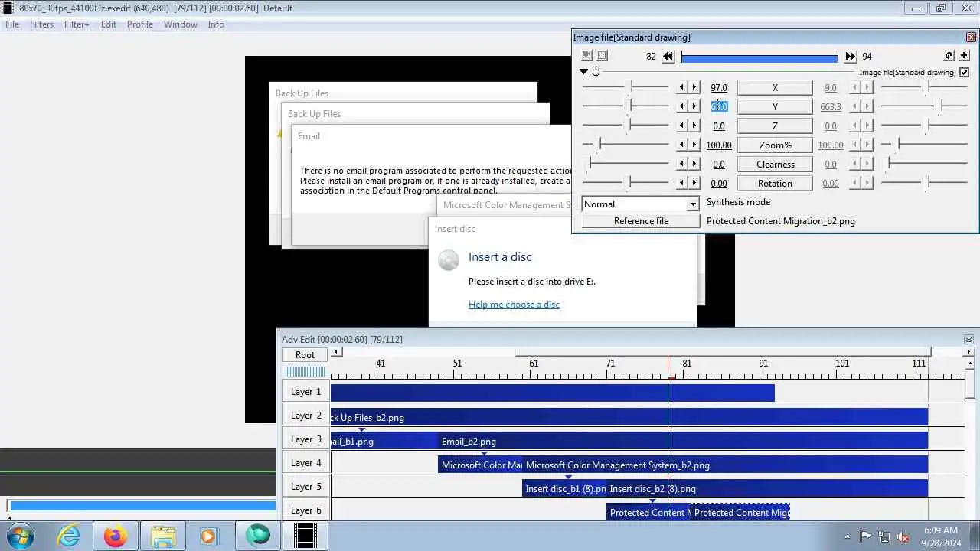
Task: Jump to the object's start frame 82
Action: [x=668, y=57]
